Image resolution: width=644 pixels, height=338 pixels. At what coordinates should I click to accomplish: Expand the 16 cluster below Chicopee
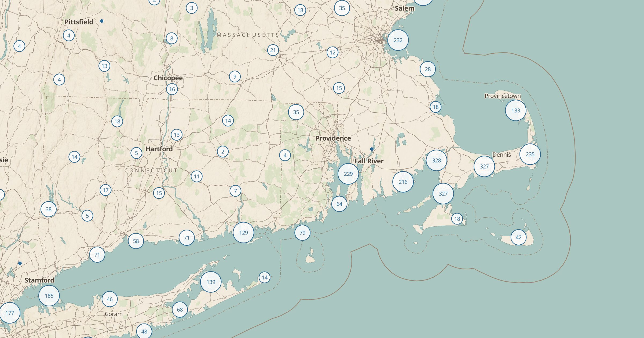point(172,89)
